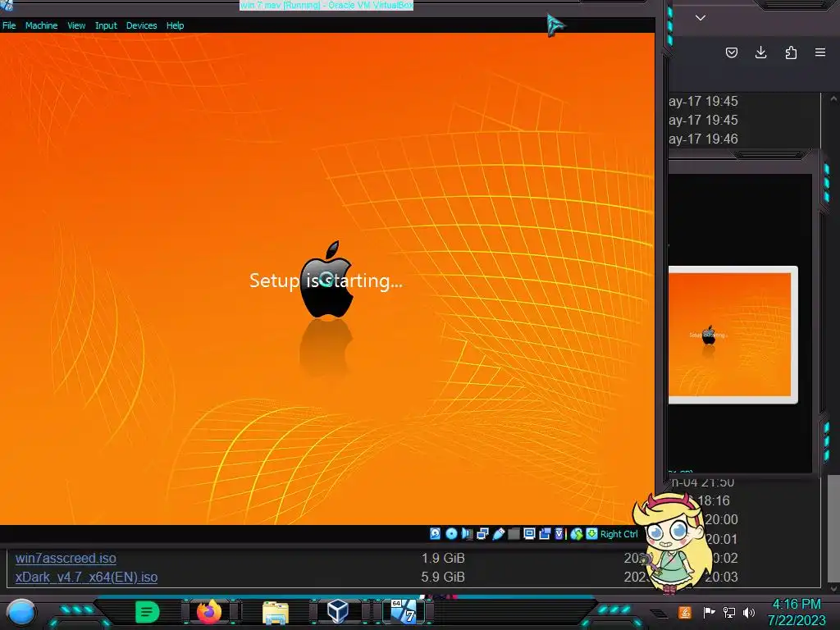Open the View menu in VirtualBox
This screenshot has height=630, width=840.
click(x=76, y=25)
